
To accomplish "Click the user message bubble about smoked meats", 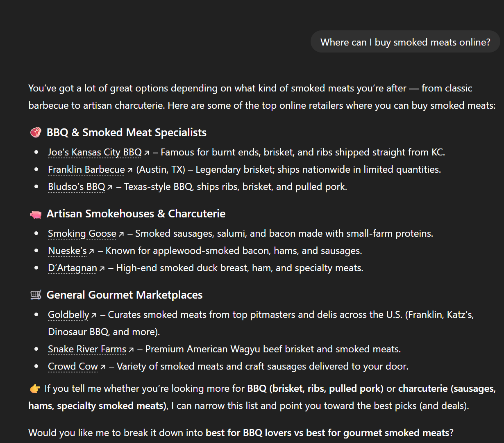I will click(405, 42).
